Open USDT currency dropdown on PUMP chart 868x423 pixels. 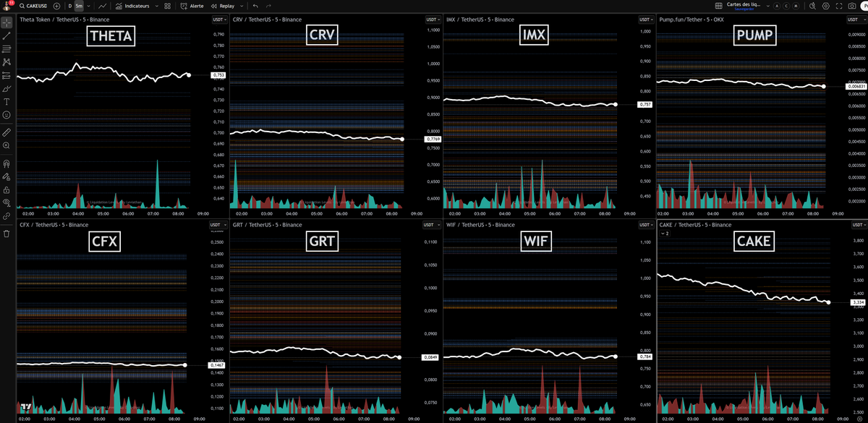pos(856,20)
